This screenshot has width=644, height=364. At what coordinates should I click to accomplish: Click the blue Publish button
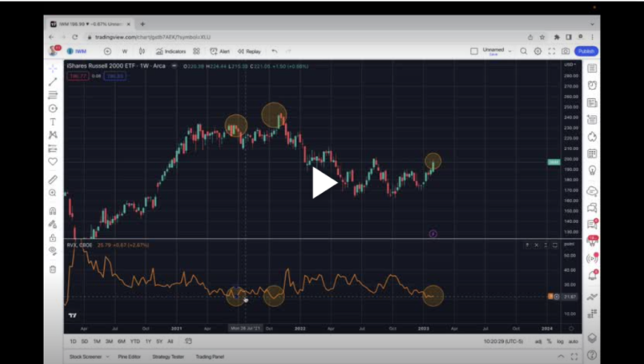pos(586,51)
